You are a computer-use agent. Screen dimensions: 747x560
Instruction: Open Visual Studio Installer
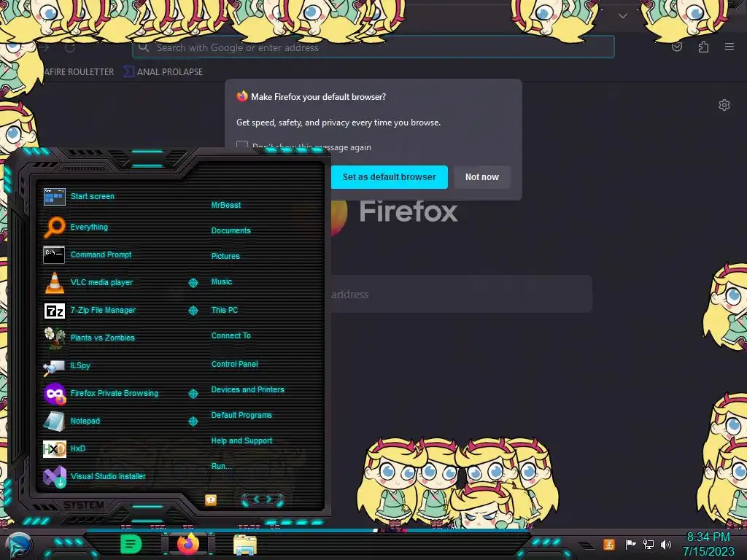(95, 476)
